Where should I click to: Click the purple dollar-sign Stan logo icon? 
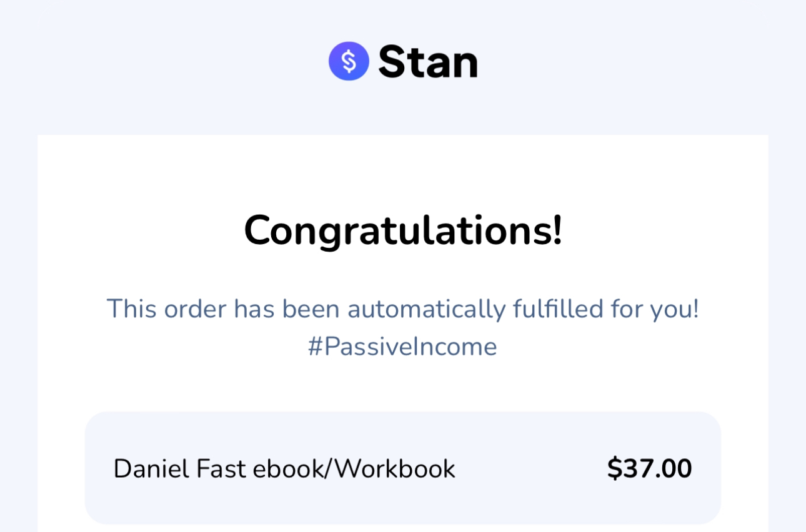click(x=349, y=61)
